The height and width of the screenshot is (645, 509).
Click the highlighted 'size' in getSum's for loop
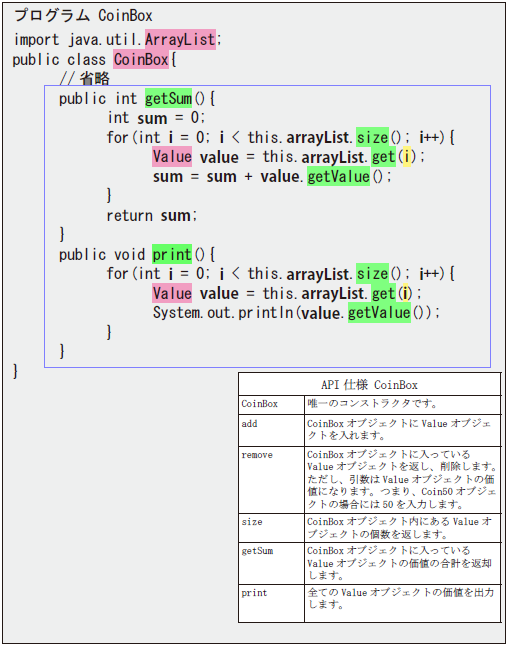click(372, 137)
